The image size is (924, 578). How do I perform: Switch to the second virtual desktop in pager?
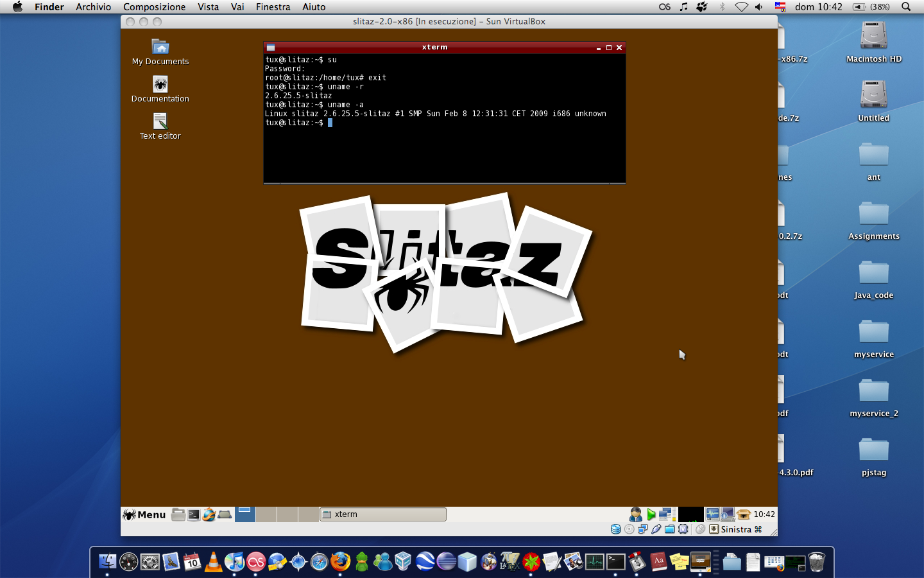266,514
